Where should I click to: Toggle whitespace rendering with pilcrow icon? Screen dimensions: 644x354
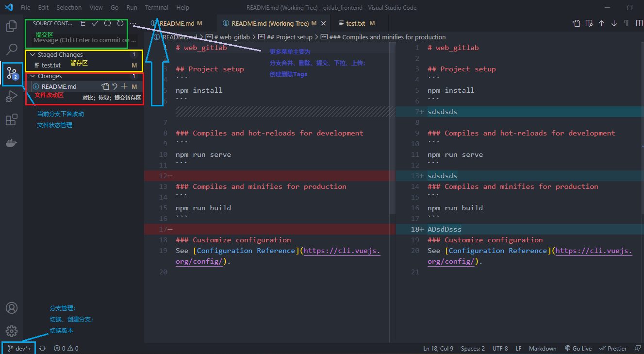tap(627, 23)
